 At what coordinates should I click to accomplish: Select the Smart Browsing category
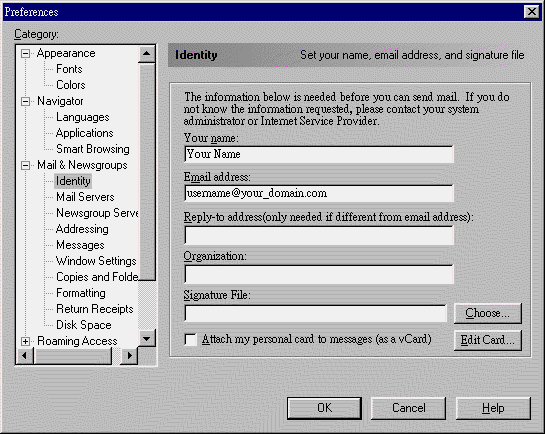pos(93,149)
